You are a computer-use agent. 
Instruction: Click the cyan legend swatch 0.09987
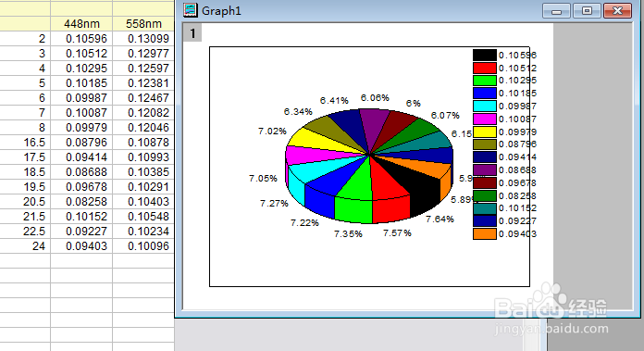485,106
